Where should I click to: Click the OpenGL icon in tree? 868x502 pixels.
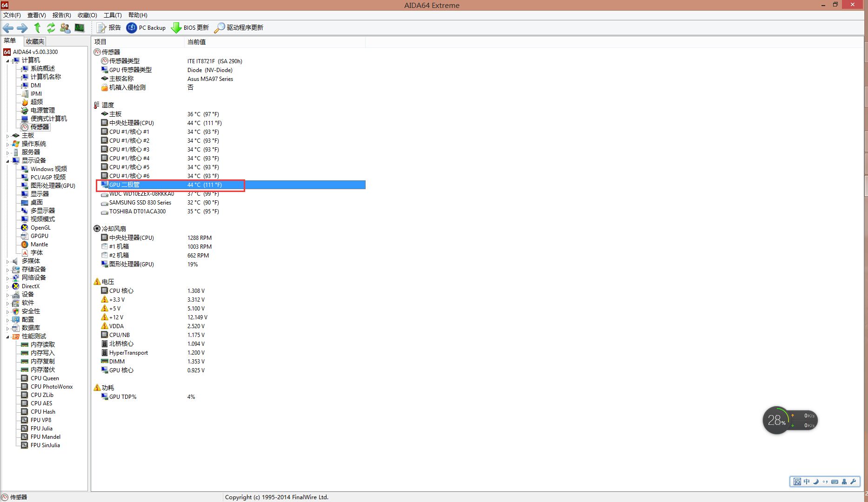point(25,228)
